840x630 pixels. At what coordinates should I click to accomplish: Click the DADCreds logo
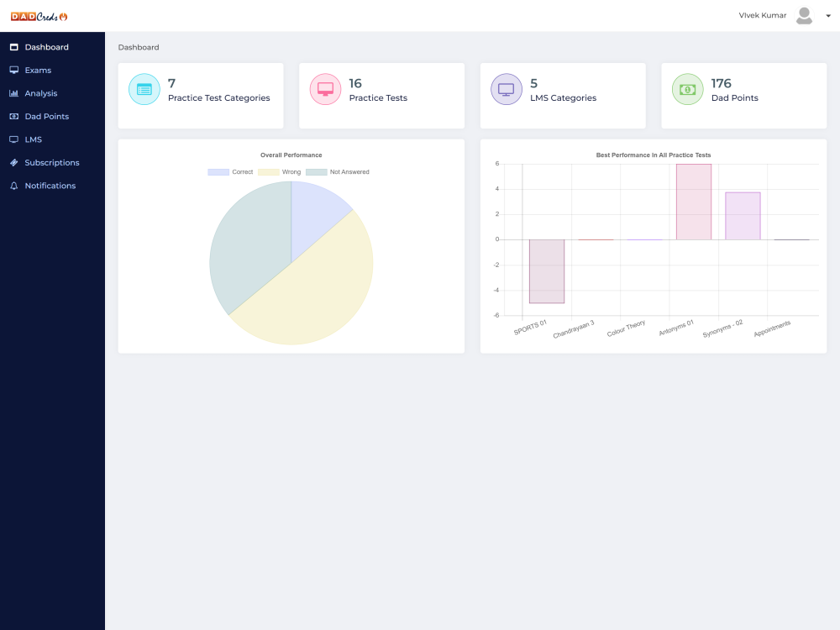[39, 16]
